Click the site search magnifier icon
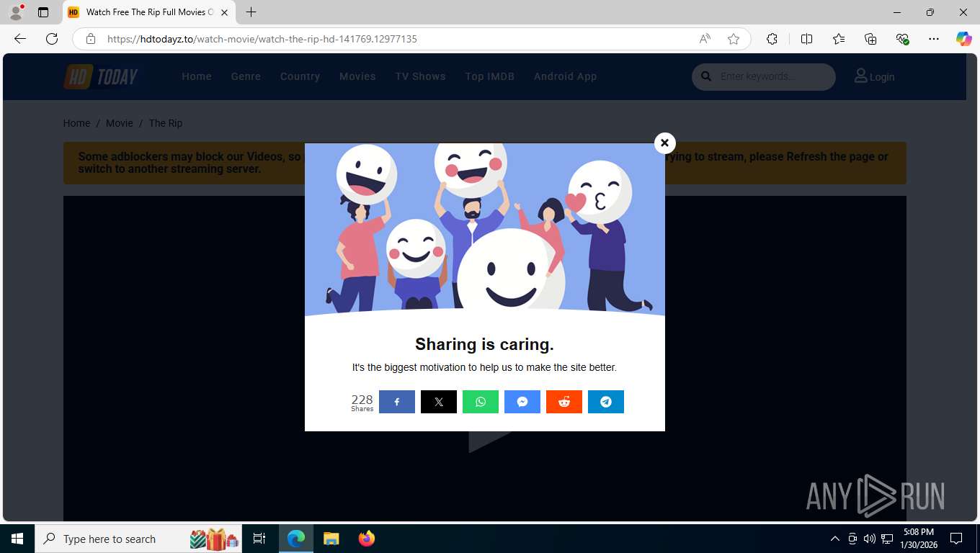The image size is (980, 553). [x=706, y=76]
